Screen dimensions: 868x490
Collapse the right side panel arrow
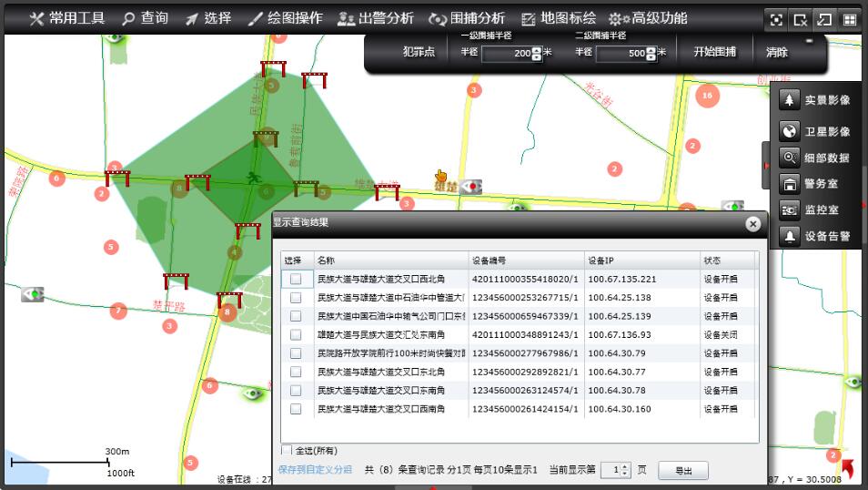[766, 165]
